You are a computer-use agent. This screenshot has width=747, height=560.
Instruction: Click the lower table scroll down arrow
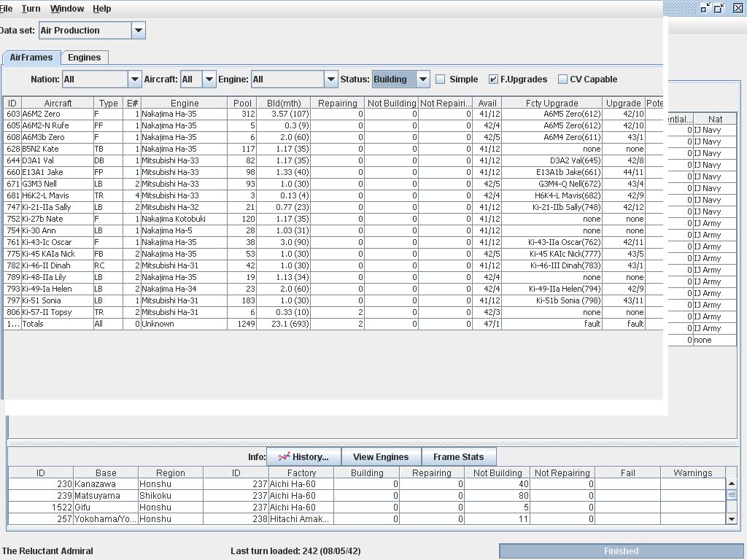click(x=732, y=518)
